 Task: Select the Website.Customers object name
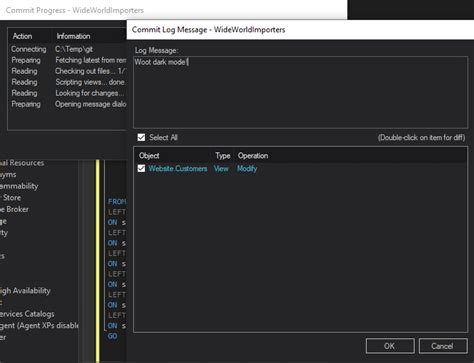pyautogui.click(x=178, y=169)
